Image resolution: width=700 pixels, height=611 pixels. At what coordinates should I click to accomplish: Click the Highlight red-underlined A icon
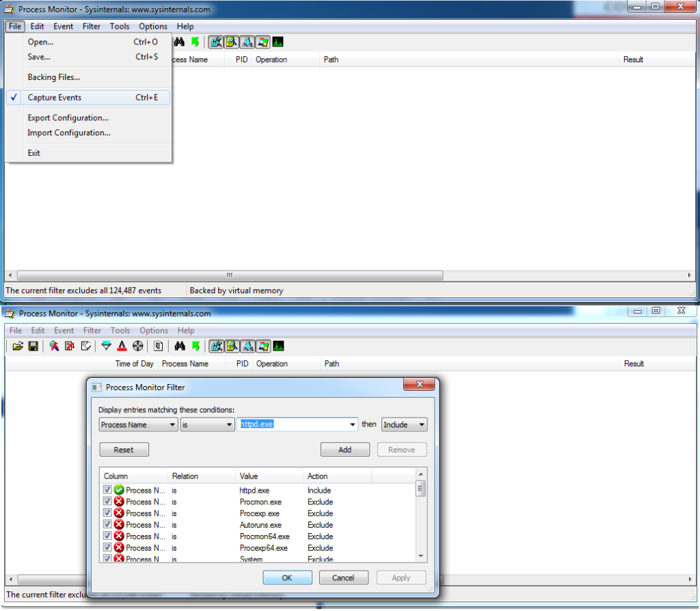click(122, 347)
